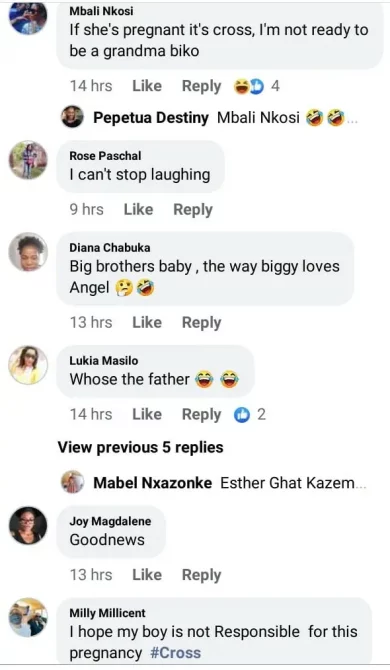The image size is (390, 670).
Task: View reactions on Mbali Nkosi's comment
Action: (x=256, y=86)
